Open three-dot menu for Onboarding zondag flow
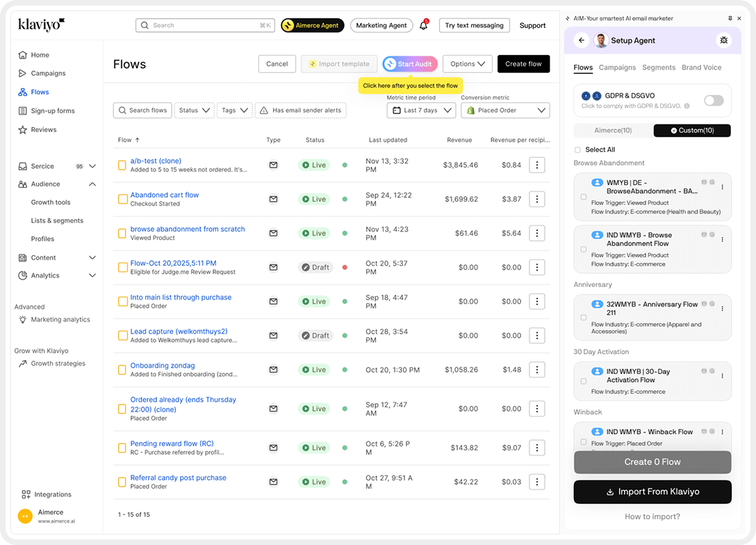This screenshot has height=545, width=756. tap(536, 370)
